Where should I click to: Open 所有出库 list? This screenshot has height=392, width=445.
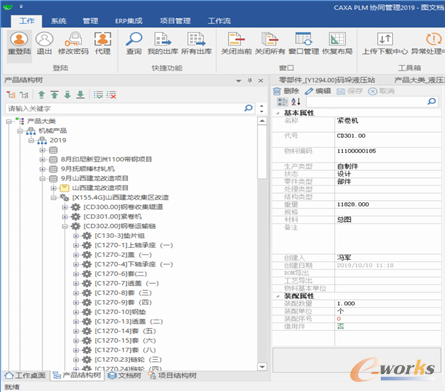(x=196, y=44)
